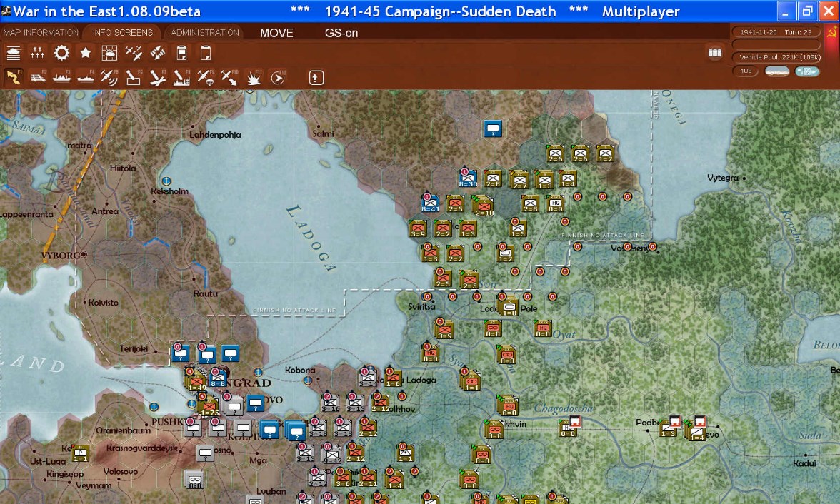Select the Soviet unit marked 2=7
The image size is (840, 504).
coord(519,179)
